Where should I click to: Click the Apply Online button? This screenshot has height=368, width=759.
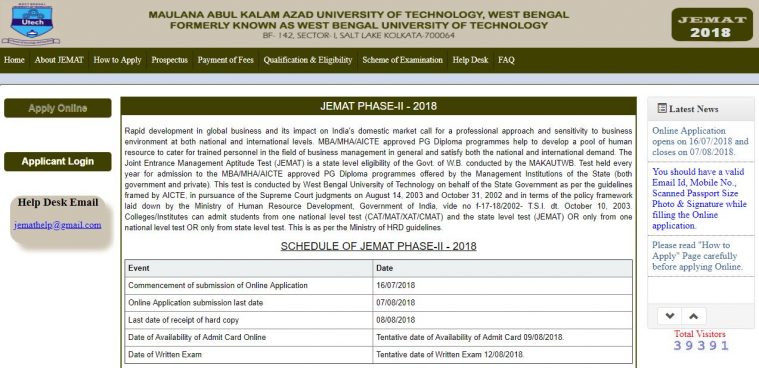point(58,108)
